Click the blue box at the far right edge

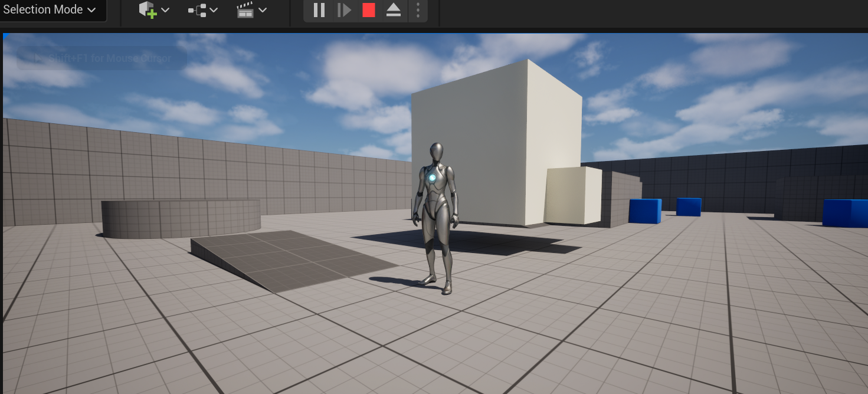coord(845,212)
